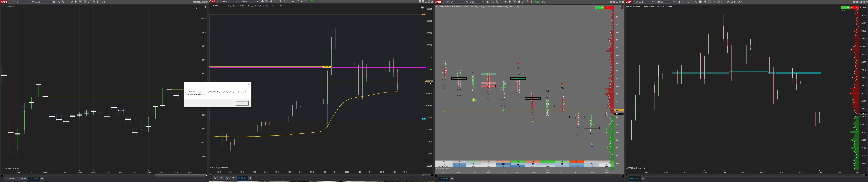
Task: Select the bar style icon in 60 Minute chart
Action: tap(54, 2)
